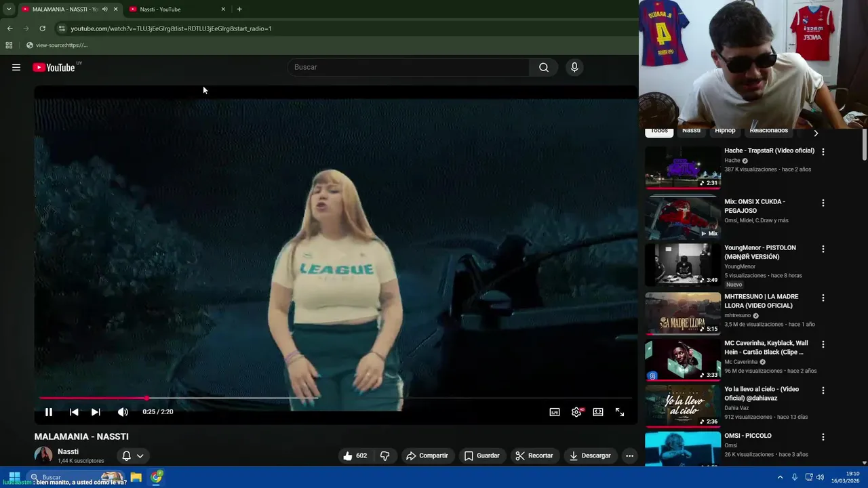Open player settings gear

click(x=576, y=412)
